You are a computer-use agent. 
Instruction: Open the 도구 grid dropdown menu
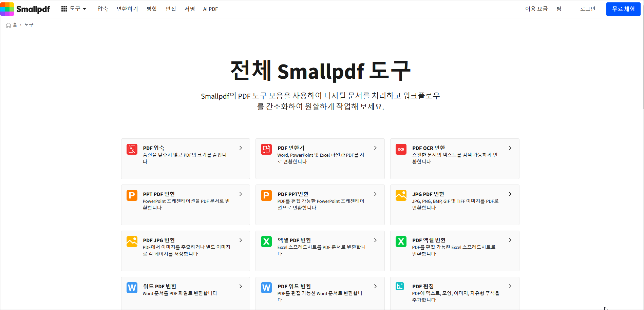tap(74, 9)
